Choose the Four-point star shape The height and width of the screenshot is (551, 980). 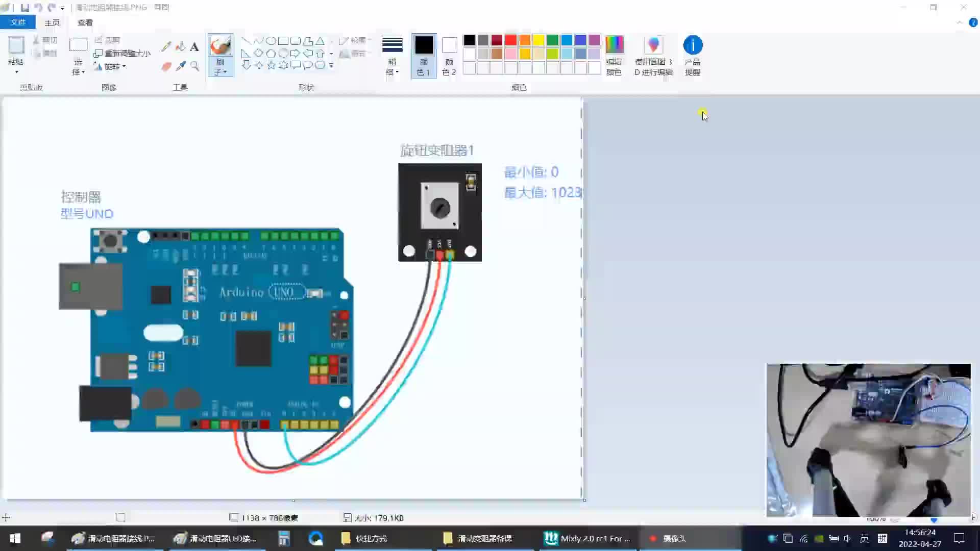(259, 65)
